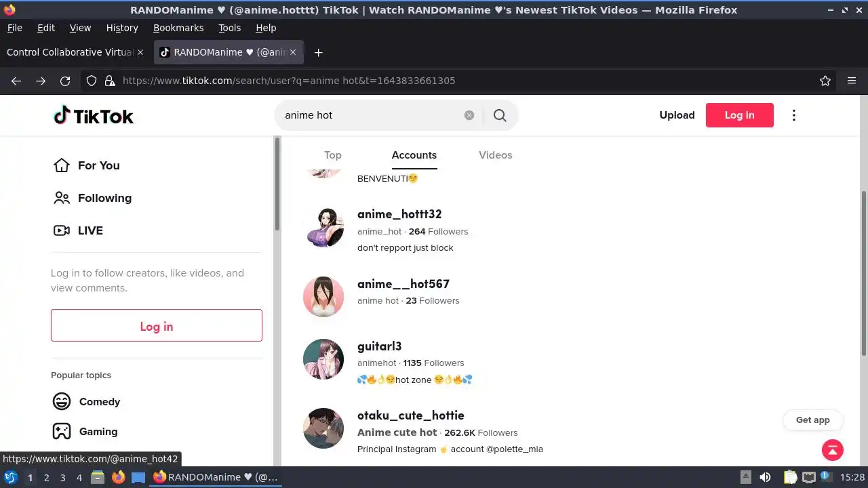This screenshot has height=488, width=868.
Task: Switch to workspace 2 in taskbar
Action: point(46,478)
